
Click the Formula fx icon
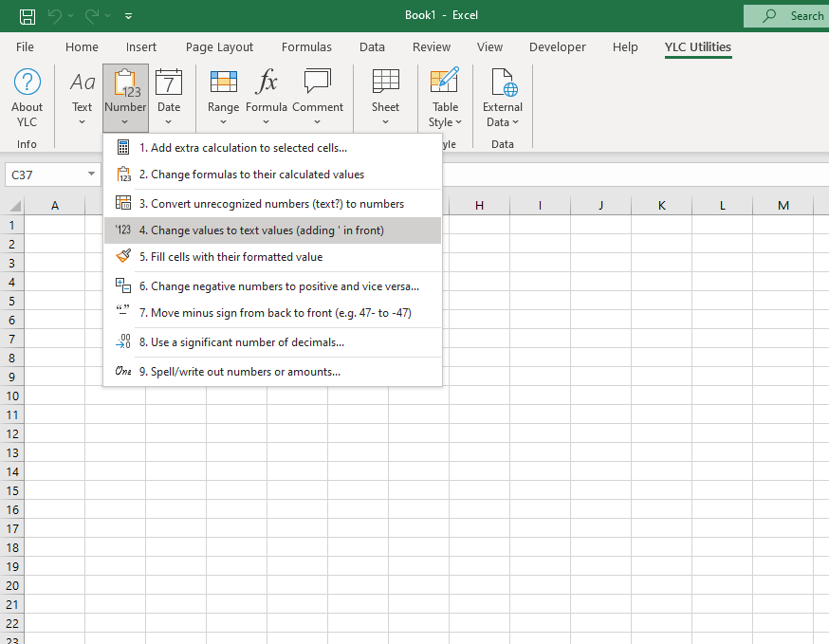[267, 83]
